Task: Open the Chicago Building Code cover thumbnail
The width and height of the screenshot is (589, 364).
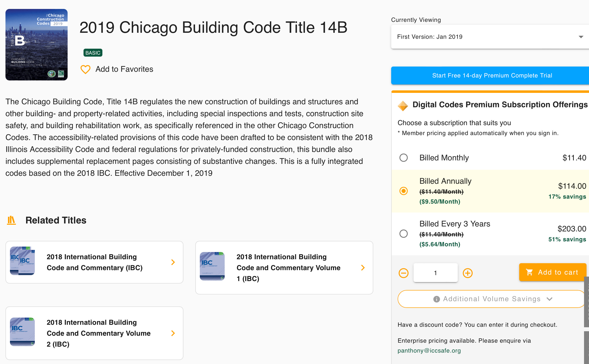Action: click(x=37, y=45)
